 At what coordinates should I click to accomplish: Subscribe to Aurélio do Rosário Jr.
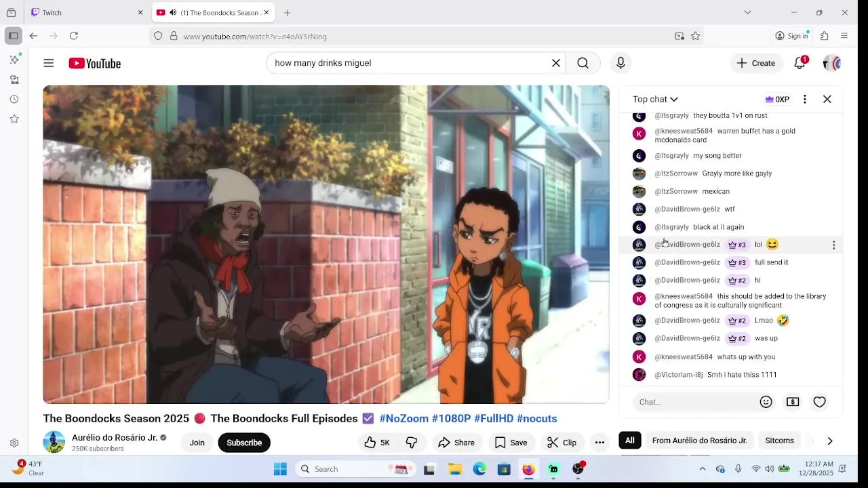[x=244, y=443]
